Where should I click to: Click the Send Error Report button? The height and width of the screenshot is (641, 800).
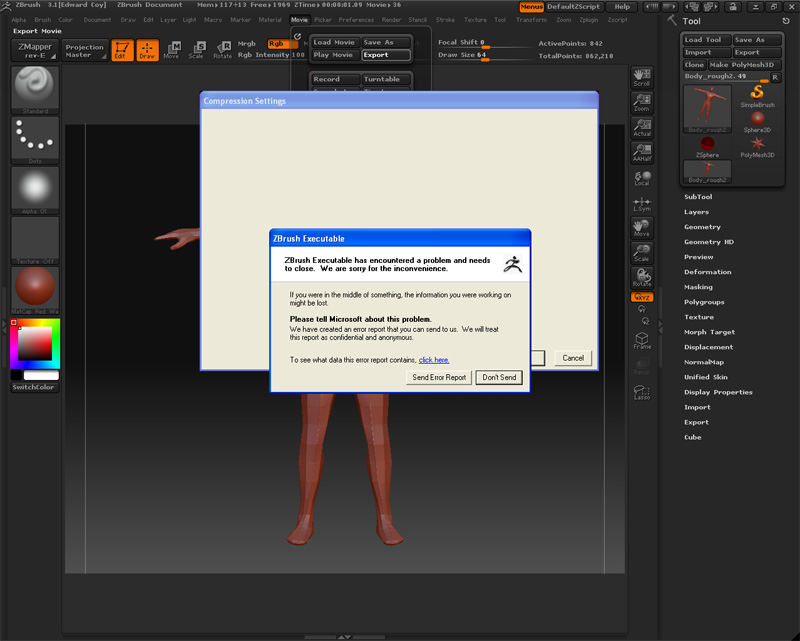coord(439,377)
